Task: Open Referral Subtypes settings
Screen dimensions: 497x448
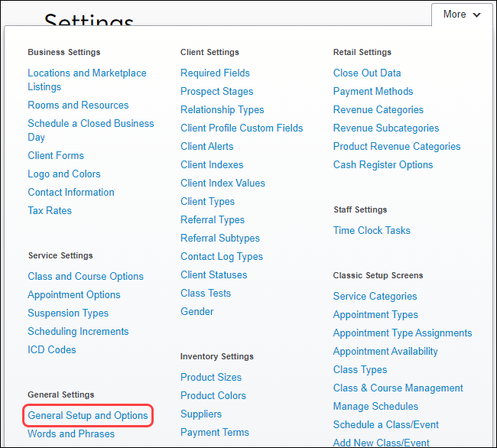Action: tap(220, 239)
